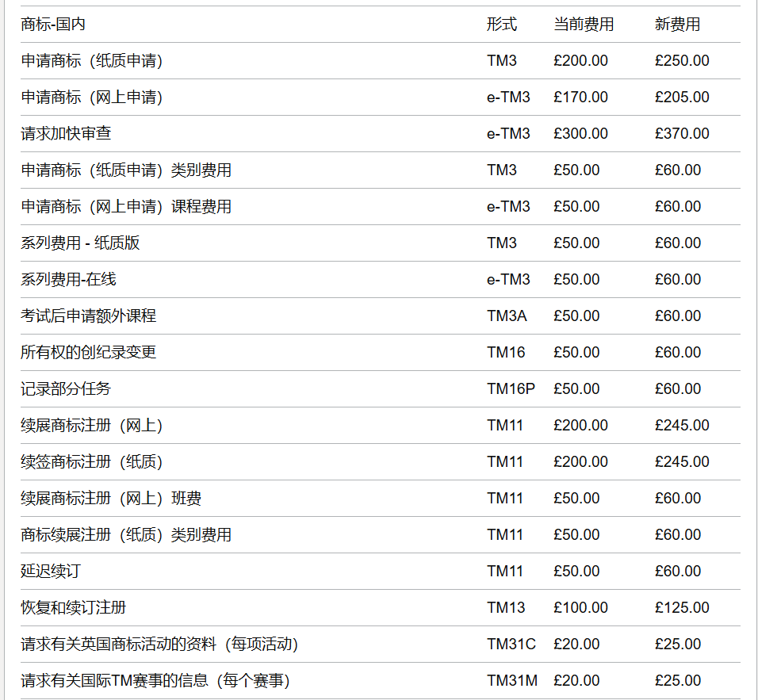
Task: Click the e-TM3 form in the 请求加快审查 row
Action: 508,133
